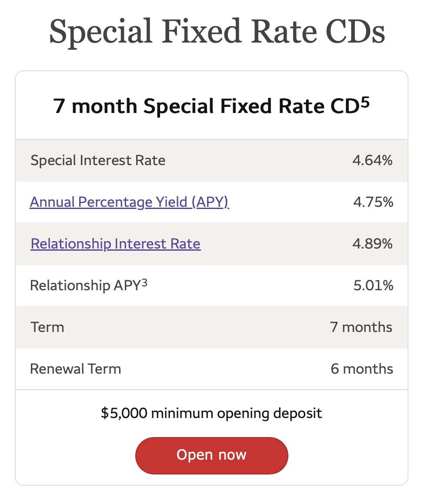
Task: Select the 5.01% Relationship APY value
Action: pos(373,285)
